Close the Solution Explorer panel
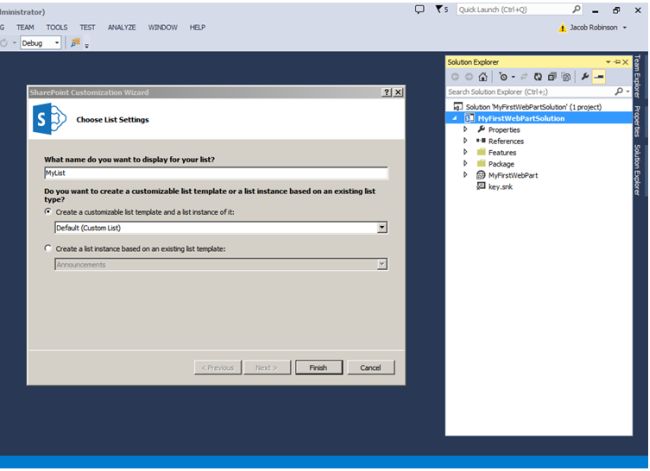This screenshot has height=471, width=650. coord(626,62)
